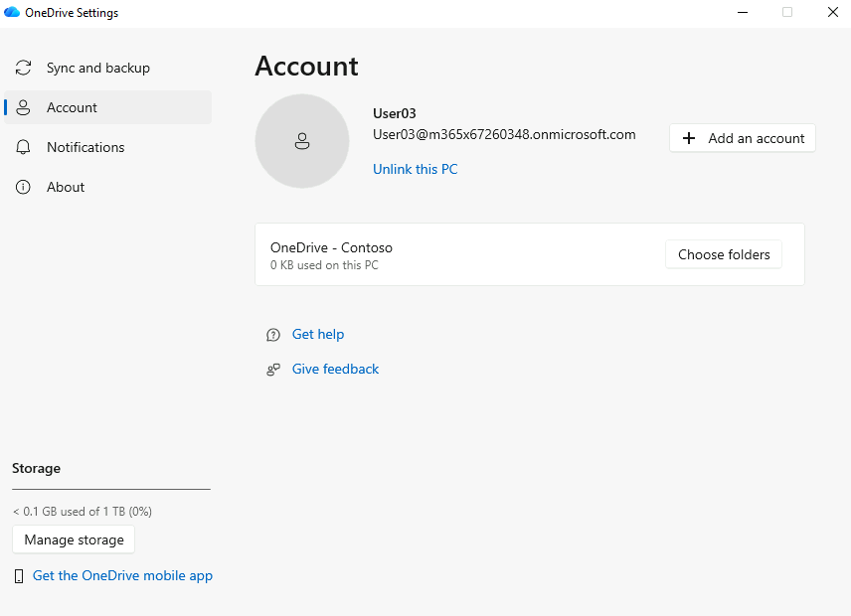Open the Get help link
This screenshot has width=851, height=616.
[318, 334]
